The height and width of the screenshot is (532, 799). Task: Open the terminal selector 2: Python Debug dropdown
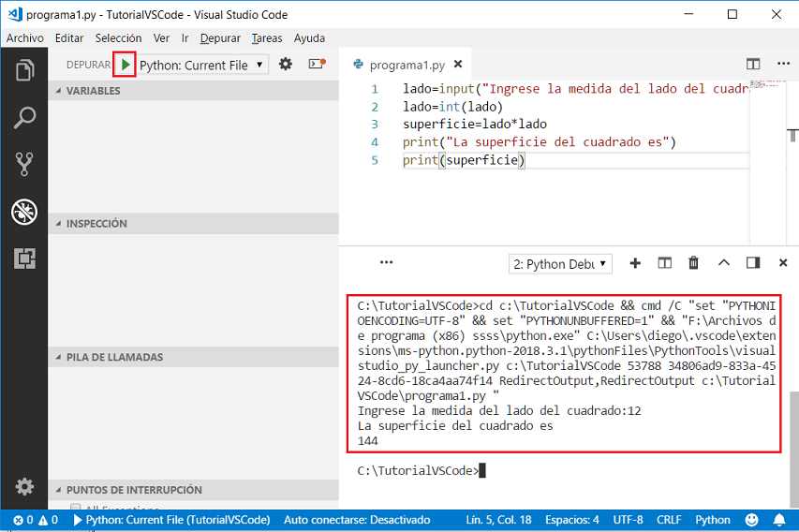click(x=560, y=264)
